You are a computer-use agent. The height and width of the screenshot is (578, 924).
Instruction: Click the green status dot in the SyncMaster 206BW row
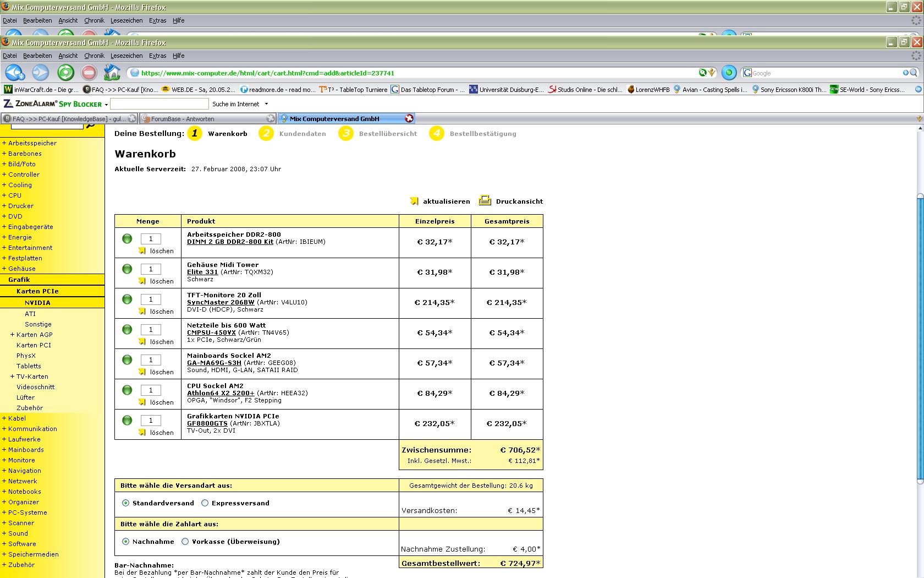(127, 299)
